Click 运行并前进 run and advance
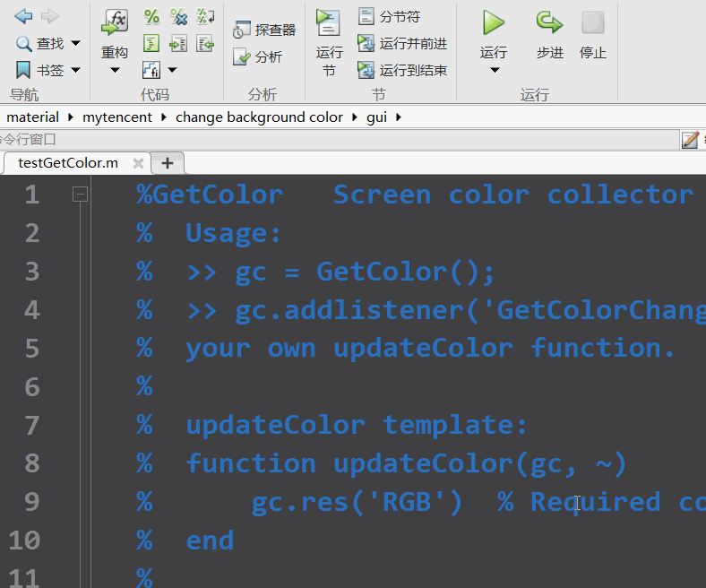Screen dimensions: 706x588 click(402, 44)
